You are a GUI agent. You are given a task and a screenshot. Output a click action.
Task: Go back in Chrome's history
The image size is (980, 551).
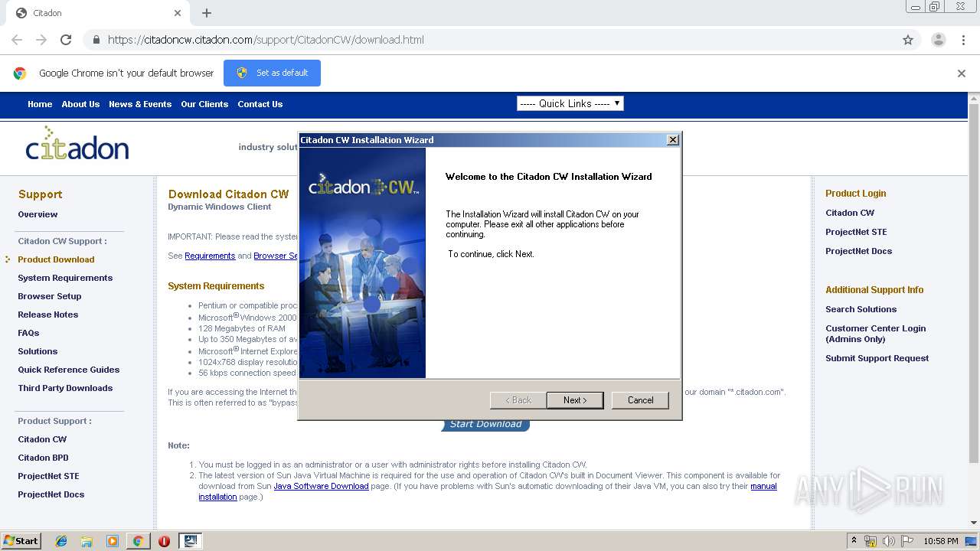[17, 40]
